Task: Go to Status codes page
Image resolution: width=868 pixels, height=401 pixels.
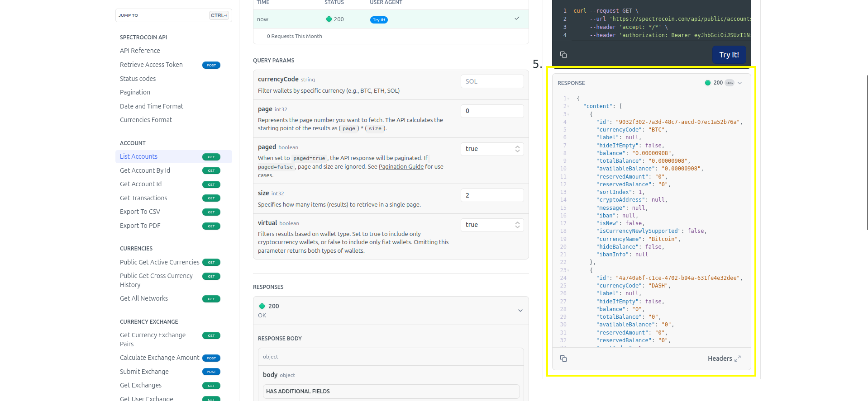Action: coord(138,79)
